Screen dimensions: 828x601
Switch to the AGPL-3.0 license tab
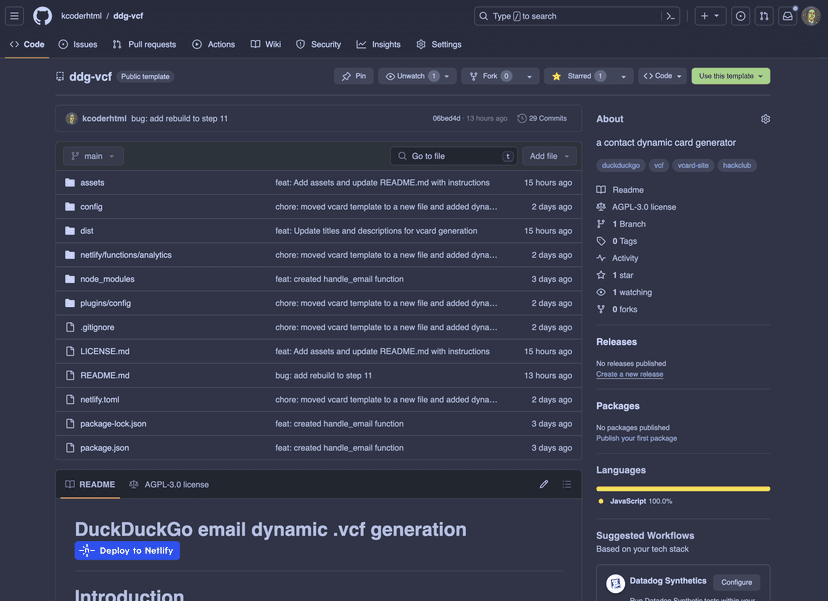click(169, 484)
